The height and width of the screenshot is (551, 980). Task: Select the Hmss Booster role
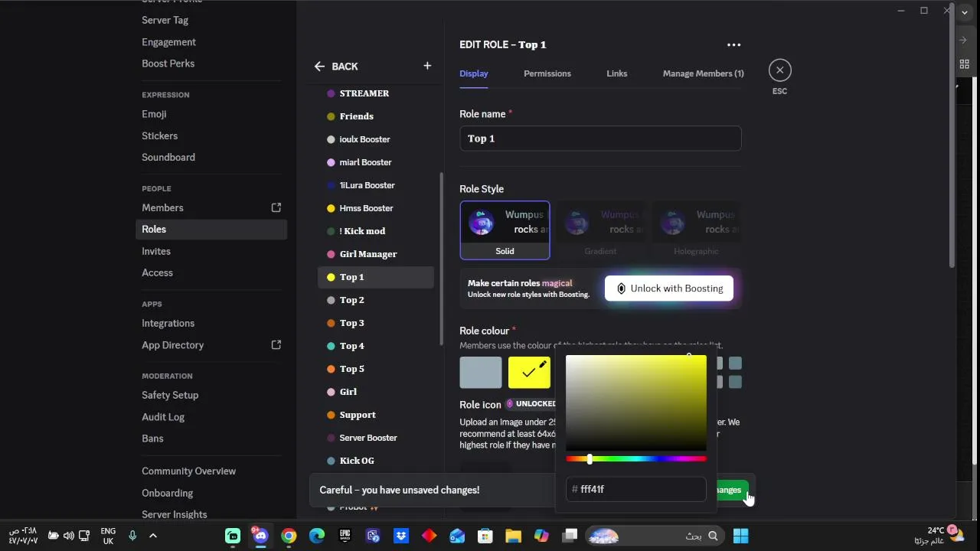pos(375,208)
